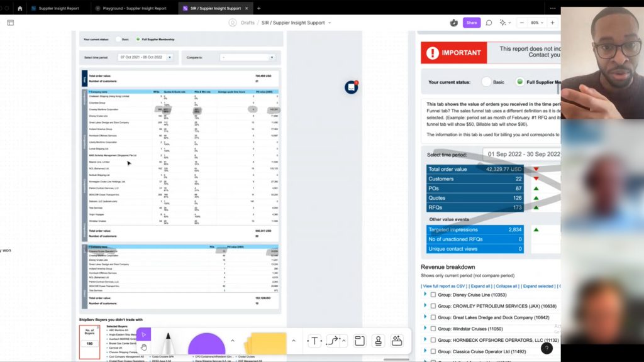The height and width of the screenshot is (362, 644).
Task: Check the Disney Cruise Line group checkbox
Action: (433, 295)
